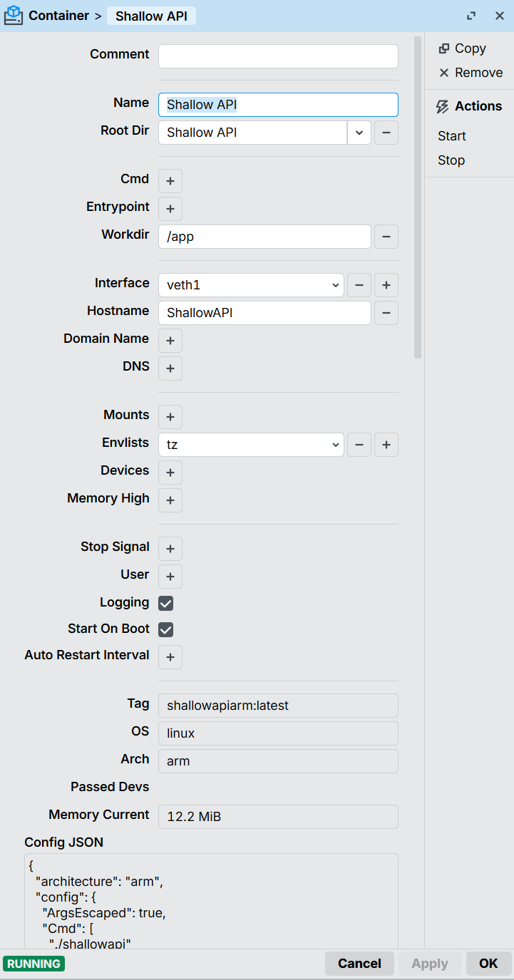Add another Interface with plus icon
Screen dimensions: 514x980
point(386,285)
